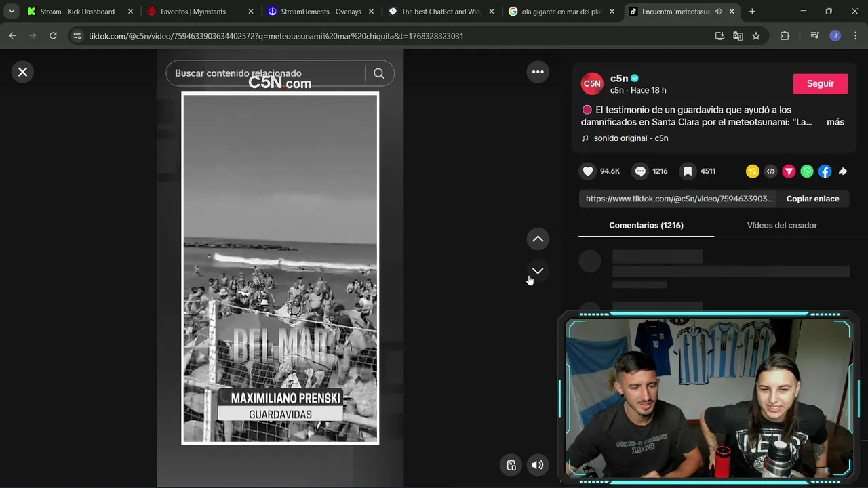Image resolution: width=868 pixels, height=488 pixels.
Task: Close the Kick Dashboard browser tab
Action: click(x=130, y=12)
